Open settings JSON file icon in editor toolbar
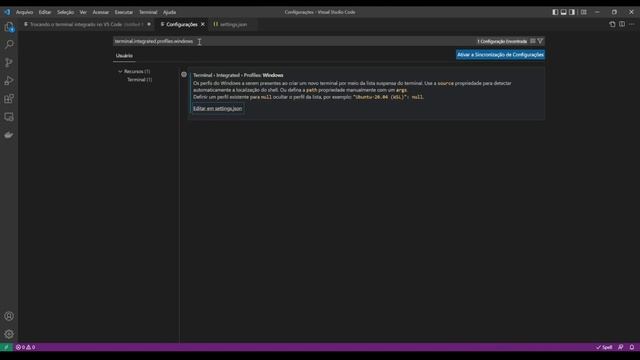This screenshot has height=360, width=640. click(x=612, y=24)
